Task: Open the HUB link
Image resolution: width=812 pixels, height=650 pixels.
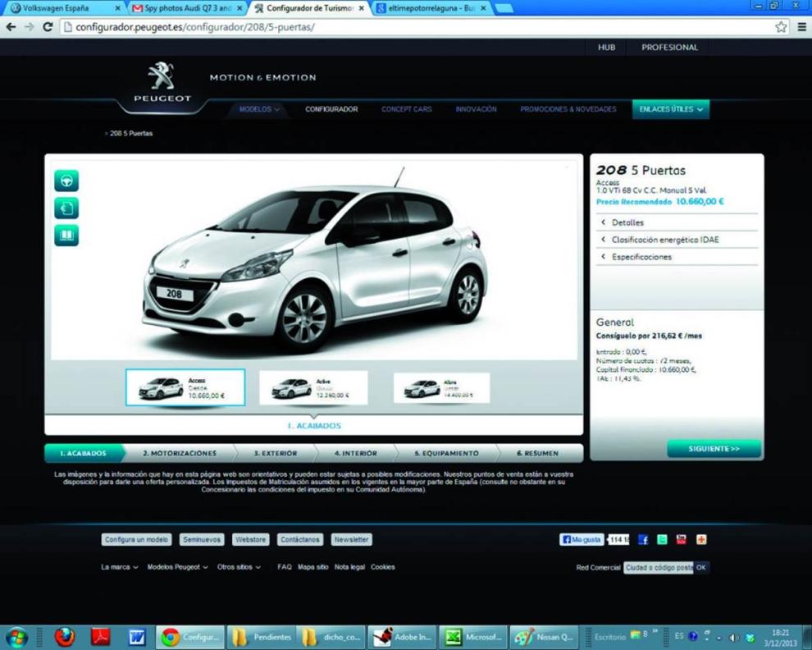Action: point(606,47)
